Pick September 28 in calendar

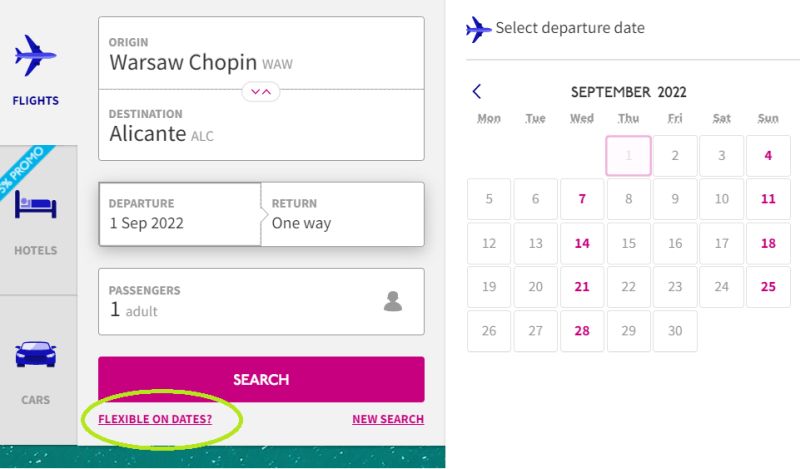click(x=582, y=331)
